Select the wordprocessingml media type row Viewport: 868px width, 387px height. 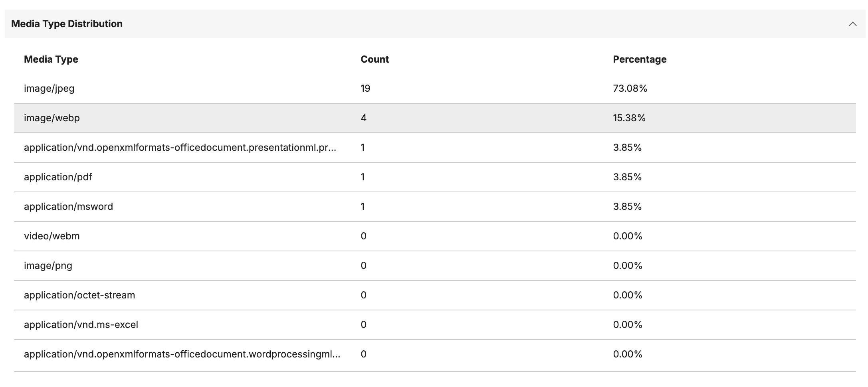click(182, 354)
